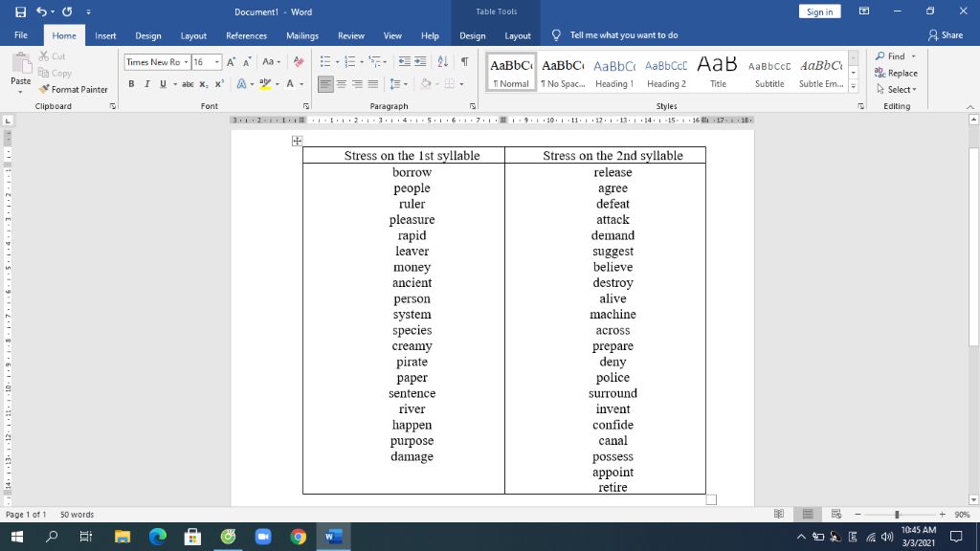
Task: Click the word 'machine' in the table
Action: (x=612, y=314)
